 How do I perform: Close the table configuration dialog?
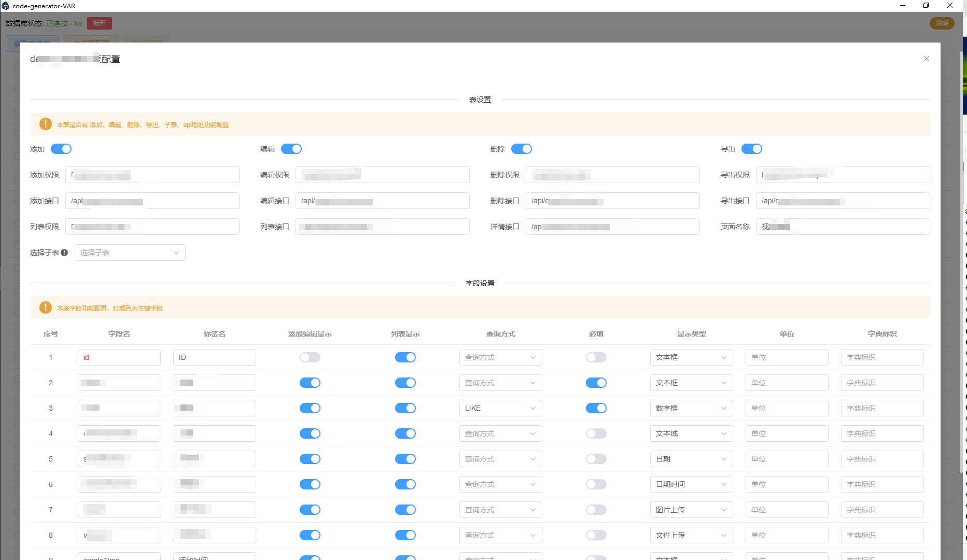(926, 59)
